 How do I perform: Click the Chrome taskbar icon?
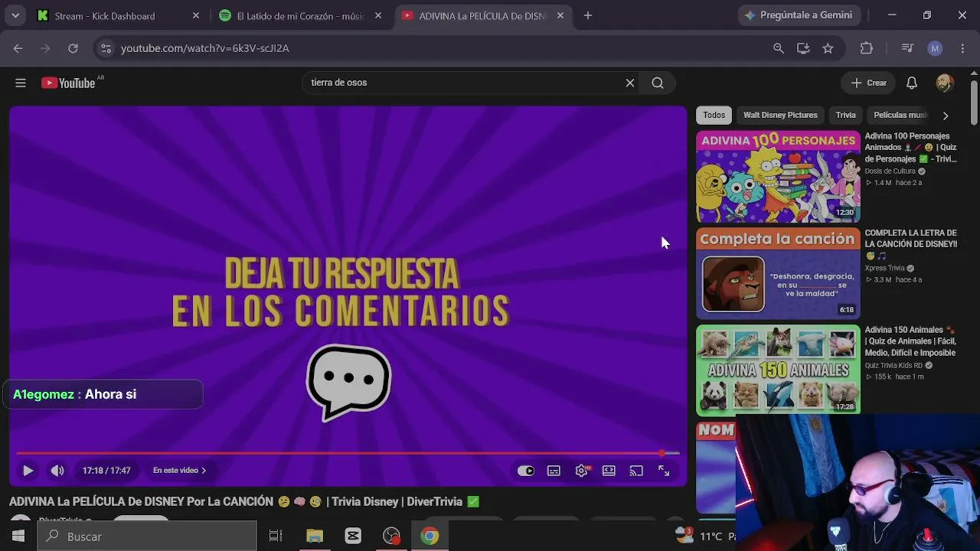tap(430, 536)
